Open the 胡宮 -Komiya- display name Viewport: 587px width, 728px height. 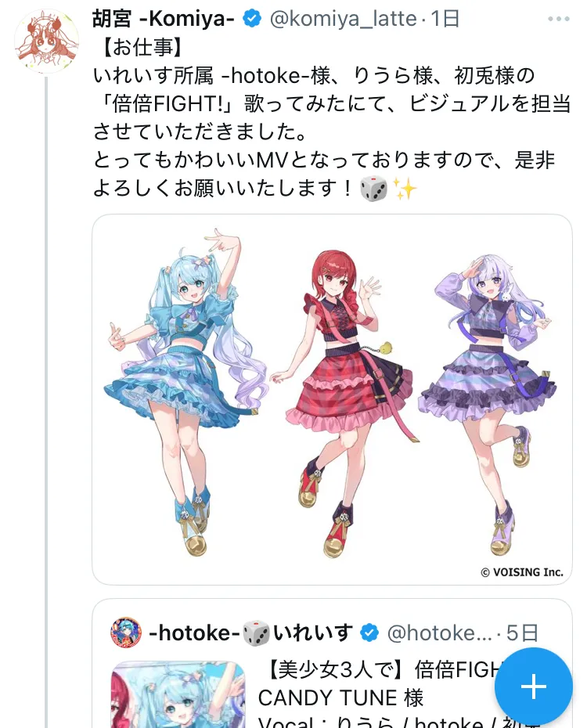coord(163,19)
